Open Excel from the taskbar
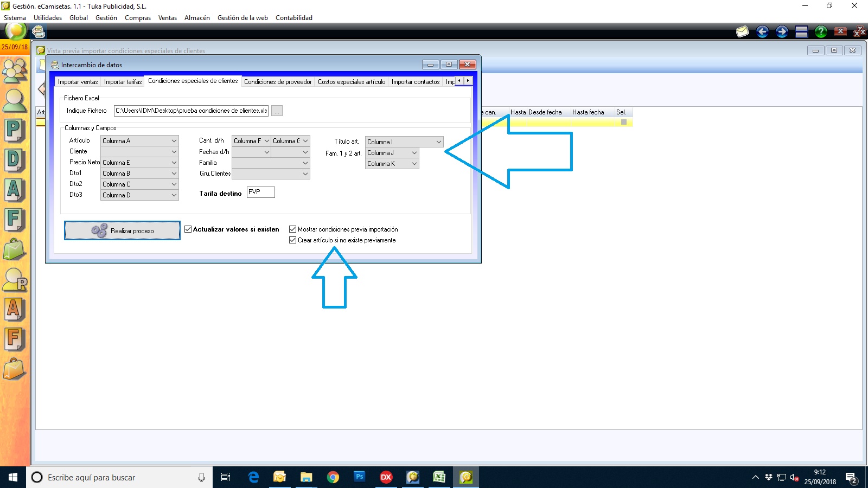Viewport: 868px width, 488px height. point(439,477)
